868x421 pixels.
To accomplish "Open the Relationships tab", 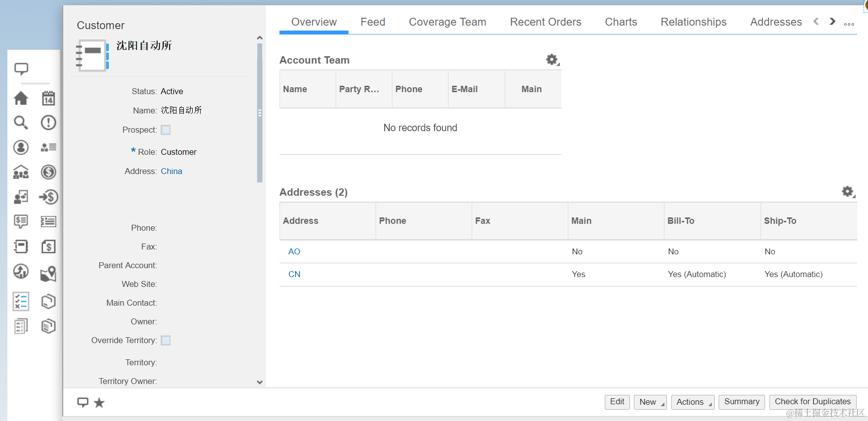I will pos(694,22).
